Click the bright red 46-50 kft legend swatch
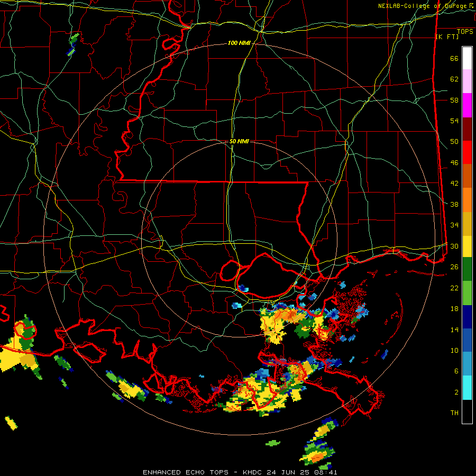476x476 pixels. (467, 152)
